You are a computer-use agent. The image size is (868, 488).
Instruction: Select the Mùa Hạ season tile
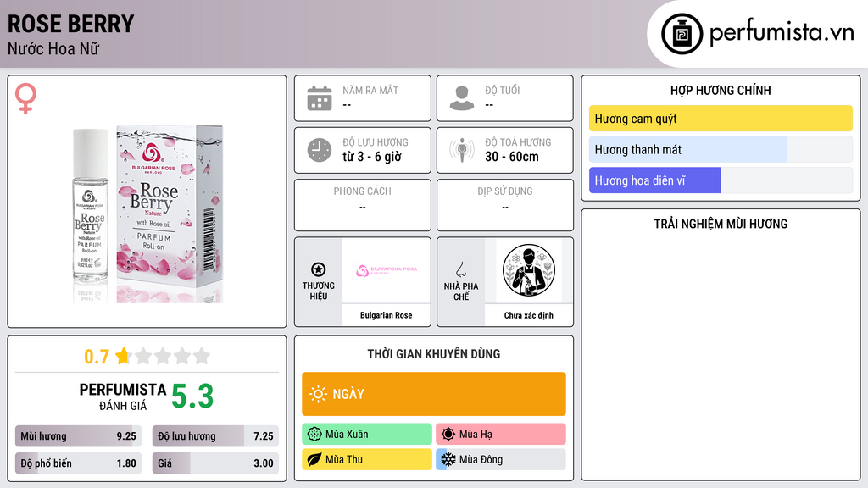click(x=501, y=435)
